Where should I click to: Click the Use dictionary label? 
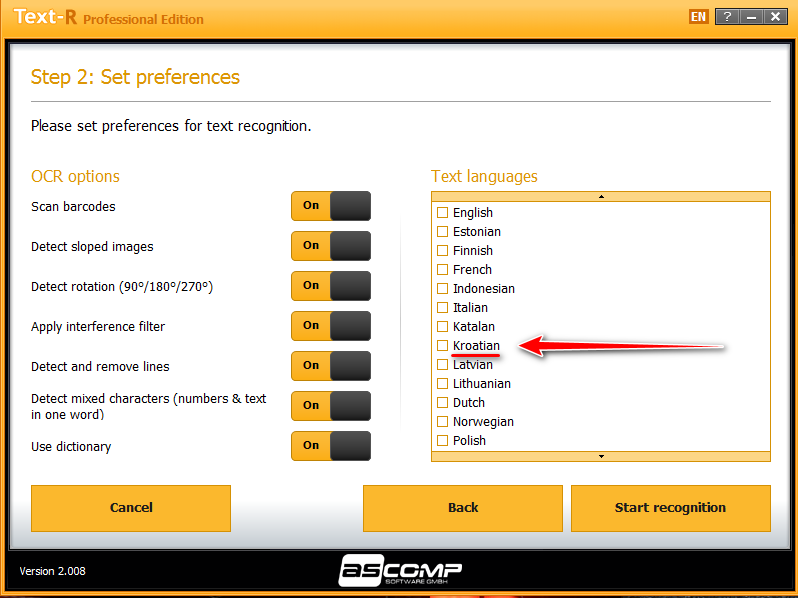(x=71, y=447)
